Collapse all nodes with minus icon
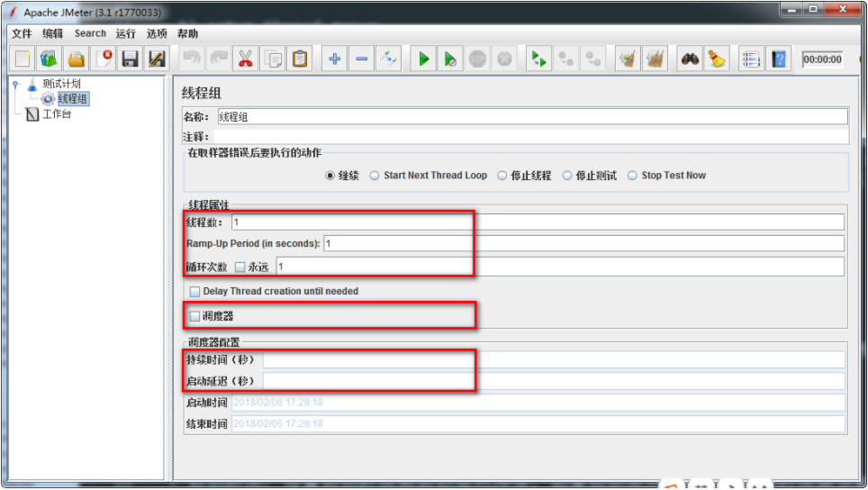This screenshot has height=490, width=868. coord(361,59)
